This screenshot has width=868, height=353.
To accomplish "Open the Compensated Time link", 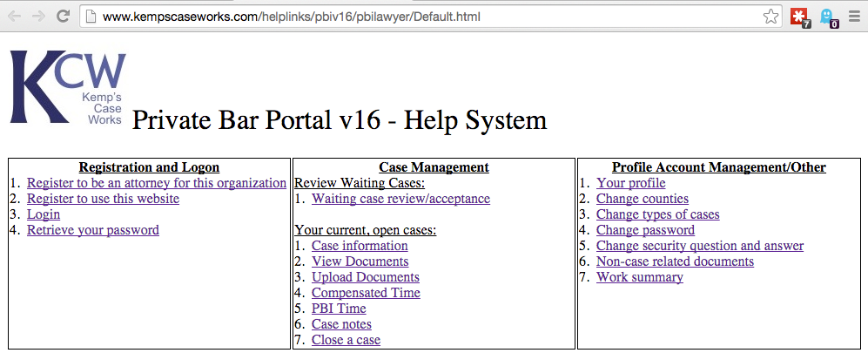I will point(366,293).
